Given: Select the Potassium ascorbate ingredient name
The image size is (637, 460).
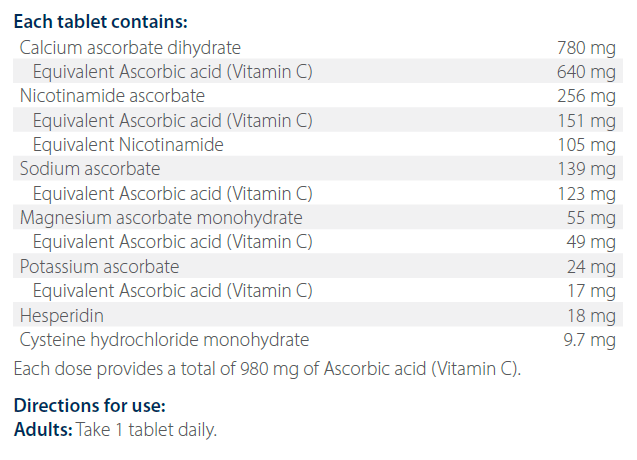Looking at the screenshot, I should [x=100, y=266].
